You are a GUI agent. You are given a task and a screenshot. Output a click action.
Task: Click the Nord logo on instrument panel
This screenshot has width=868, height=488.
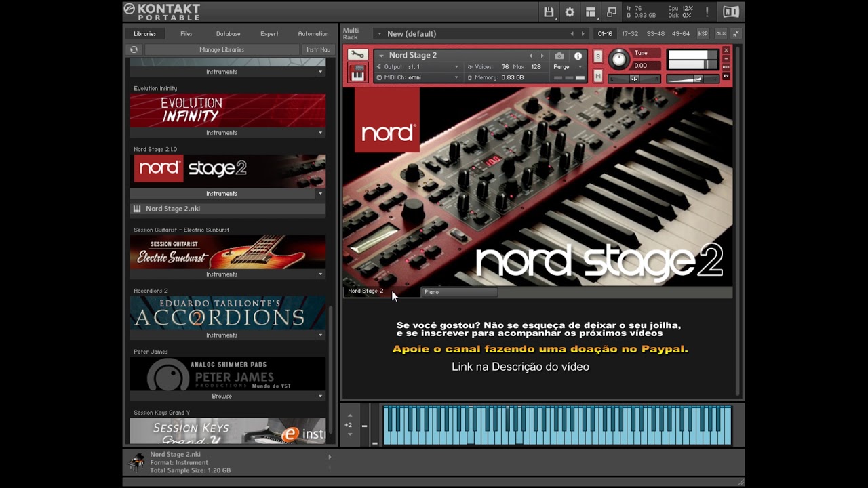pos(387,121)
